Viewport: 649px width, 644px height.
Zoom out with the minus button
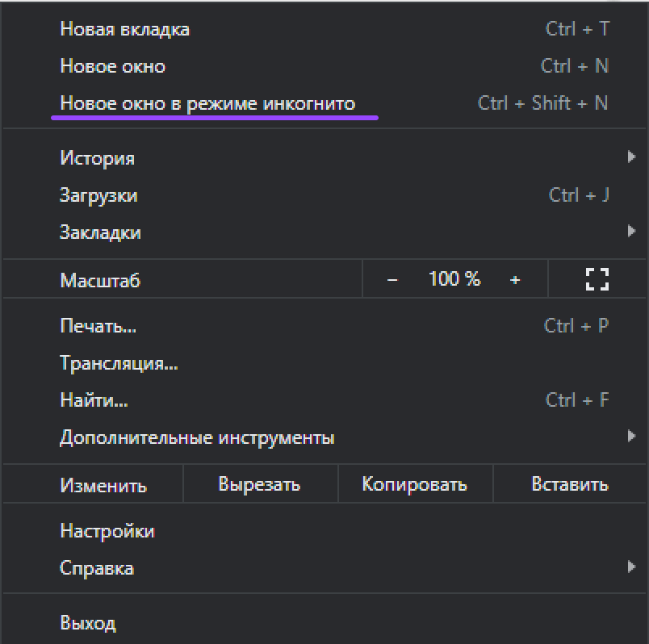tap(392, 280)
